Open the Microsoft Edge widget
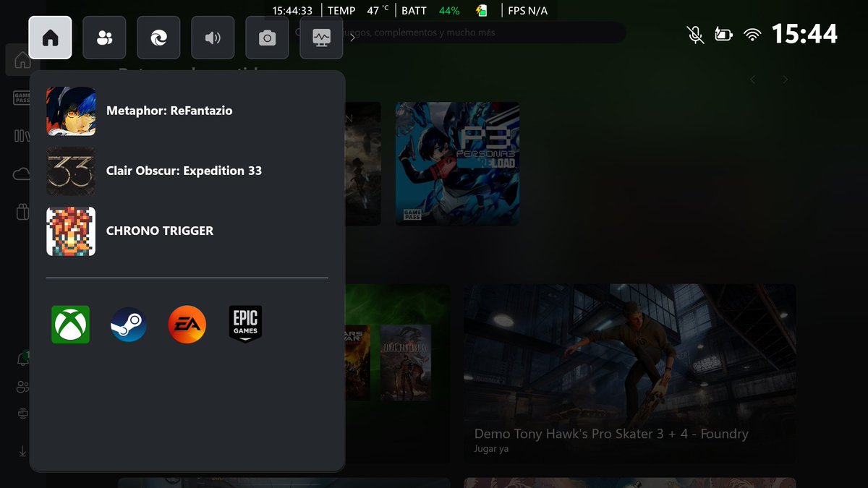This screenshot has width=868, height=488. pyautogui.click(x=158, y=38)
